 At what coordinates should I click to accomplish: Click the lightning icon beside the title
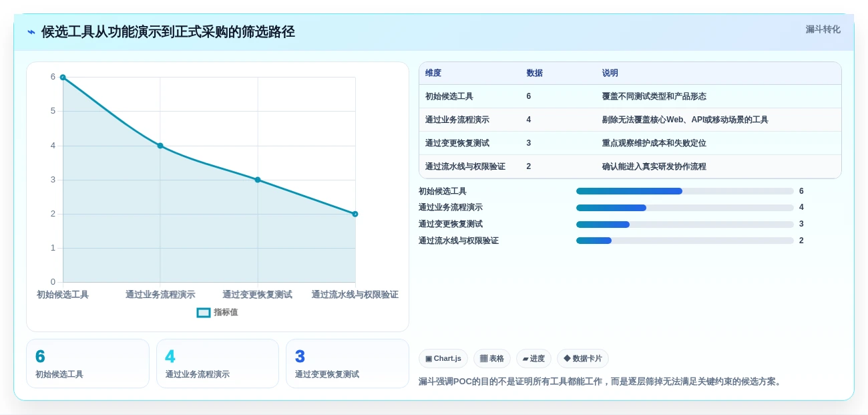(x=31, y=32)
